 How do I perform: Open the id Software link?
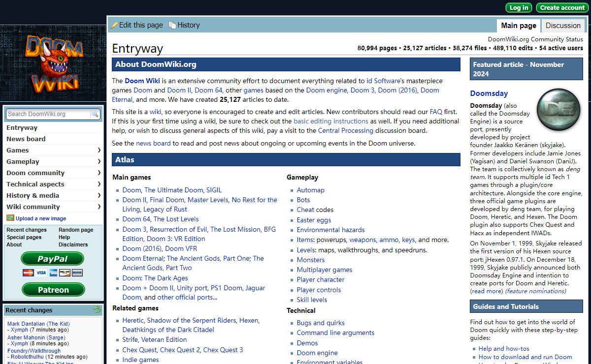(383, 81)
